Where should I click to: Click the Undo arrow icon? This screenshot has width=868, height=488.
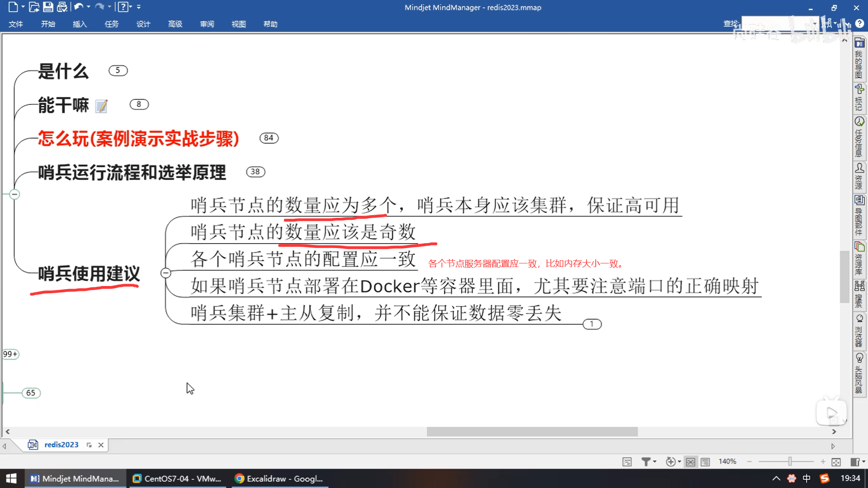pyautogui.click(x=78, y=7)
